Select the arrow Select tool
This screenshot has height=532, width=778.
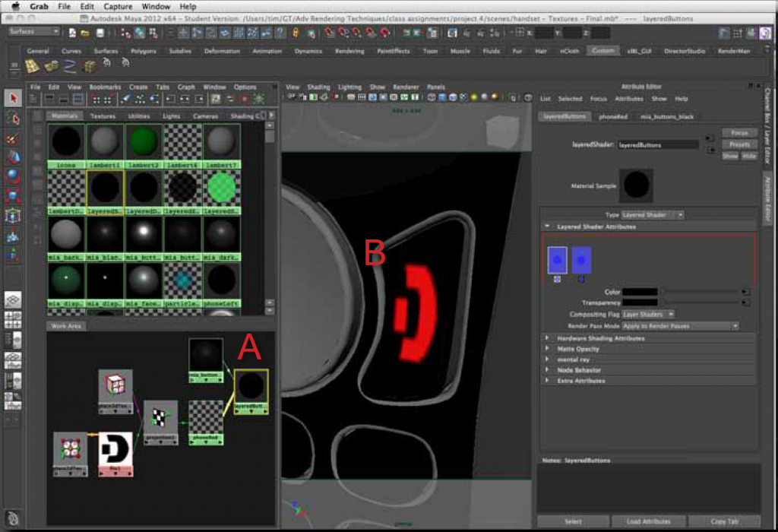(11, 98)
